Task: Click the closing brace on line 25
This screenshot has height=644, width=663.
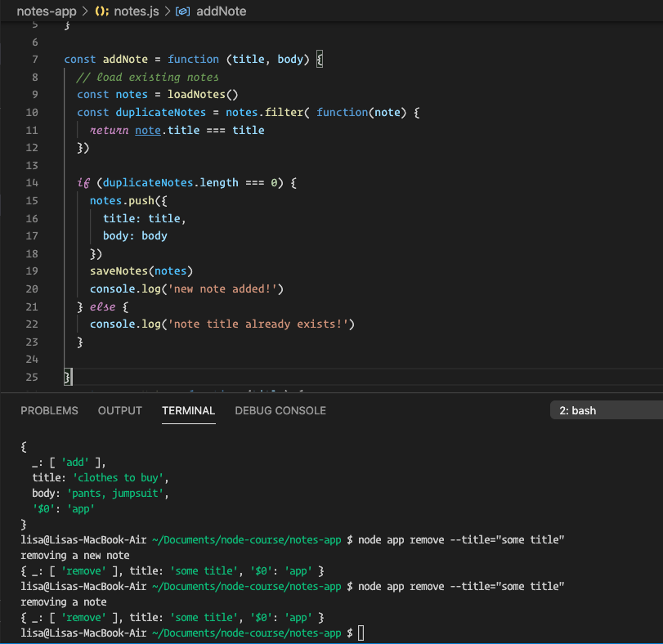Action: tap(67, 377)
